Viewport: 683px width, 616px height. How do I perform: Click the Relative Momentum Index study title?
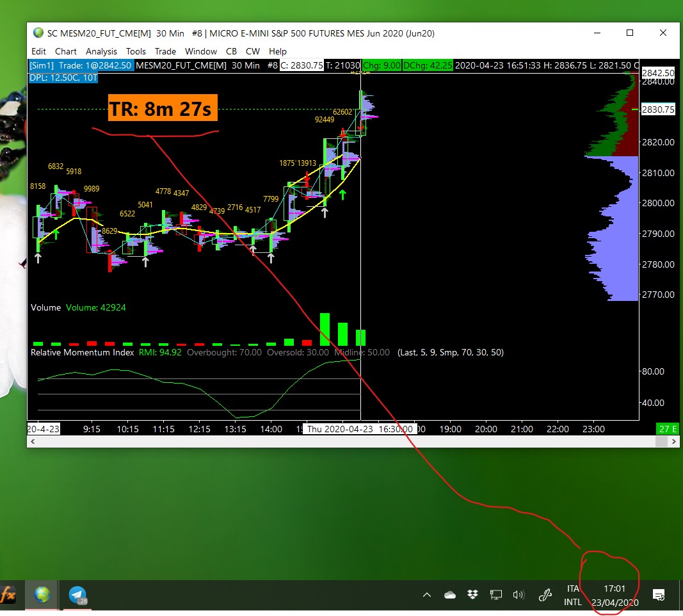point(83,352)
